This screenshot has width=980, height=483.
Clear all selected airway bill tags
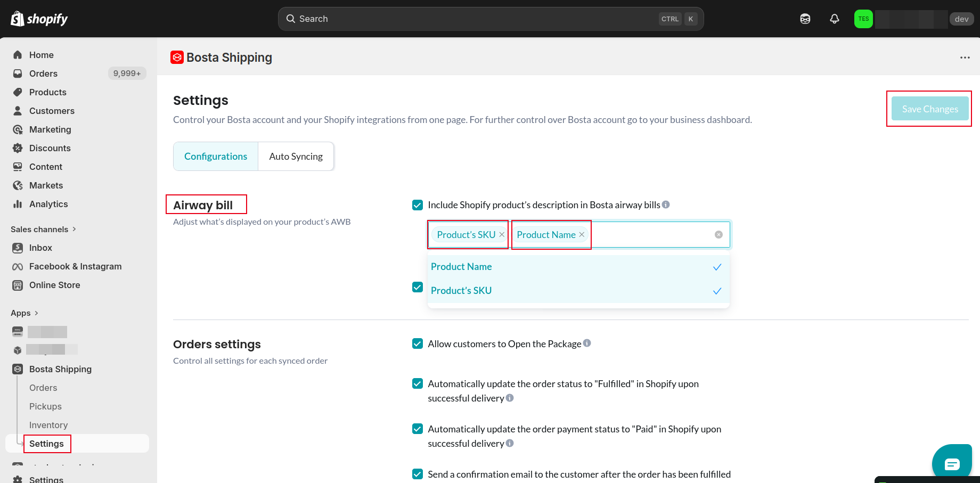click(718, 234)
